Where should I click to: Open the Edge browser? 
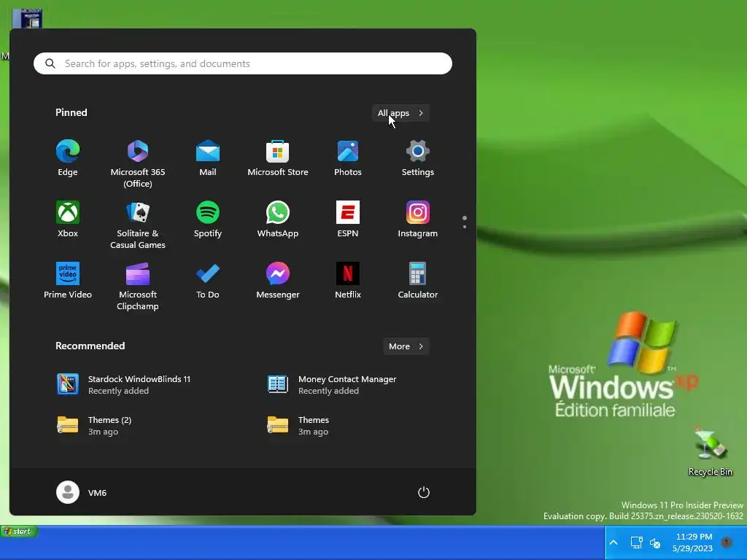(68, 158)
